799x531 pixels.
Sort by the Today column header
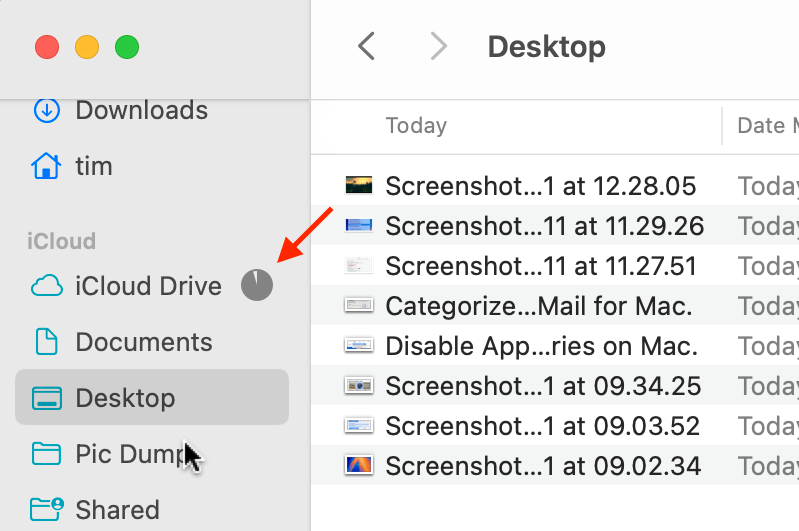click(x=416, y=126)
